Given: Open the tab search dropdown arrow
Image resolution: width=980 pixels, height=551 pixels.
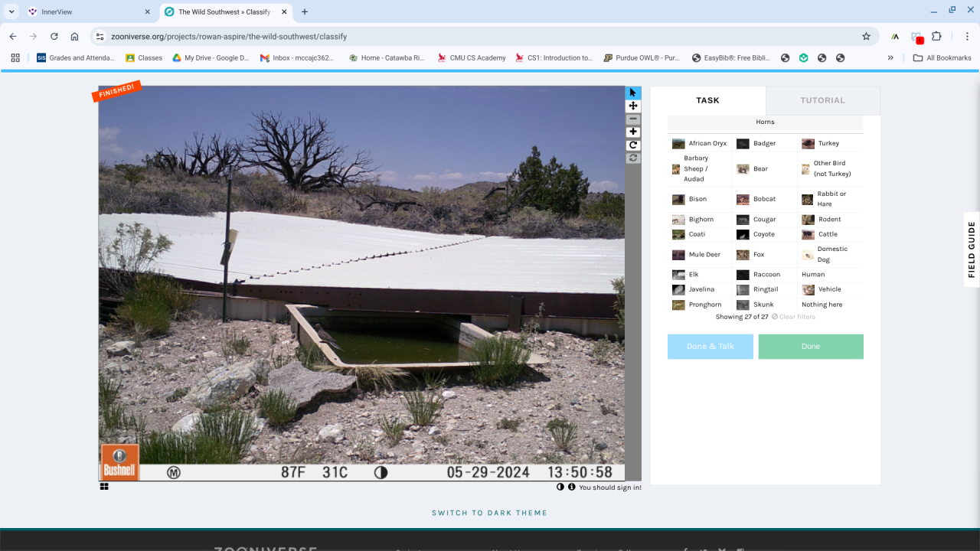Looking at the screenshot, I should coord(11,11).
